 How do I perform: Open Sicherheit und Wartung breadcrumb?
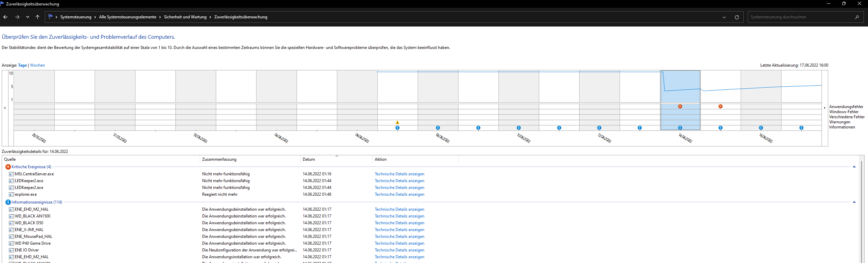tap(185, 17)
